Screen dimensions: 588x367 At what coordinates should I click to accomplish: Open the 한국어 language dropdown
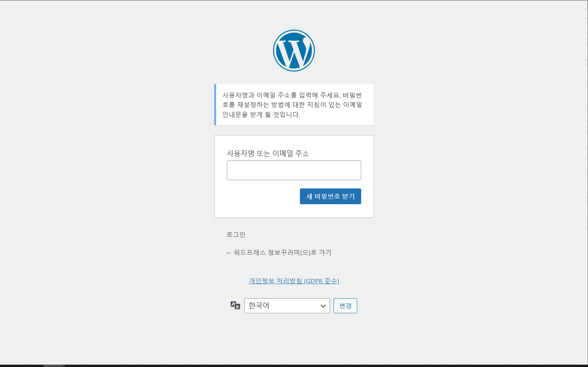click(x=287, y=306)
